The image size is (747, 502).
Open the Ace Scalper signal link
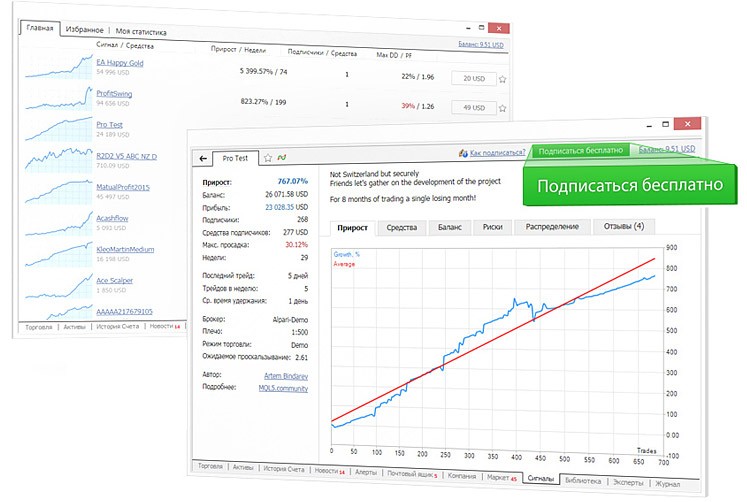pos(114,280)
